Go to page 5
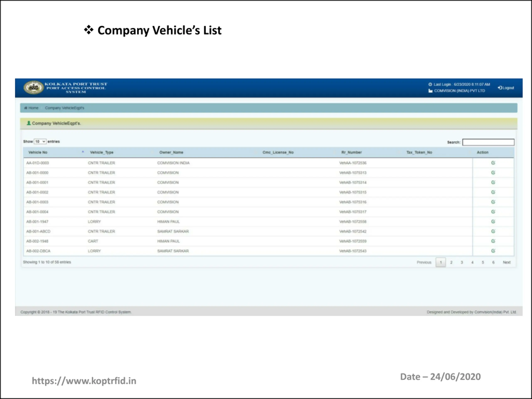 [x=483, y=262]
